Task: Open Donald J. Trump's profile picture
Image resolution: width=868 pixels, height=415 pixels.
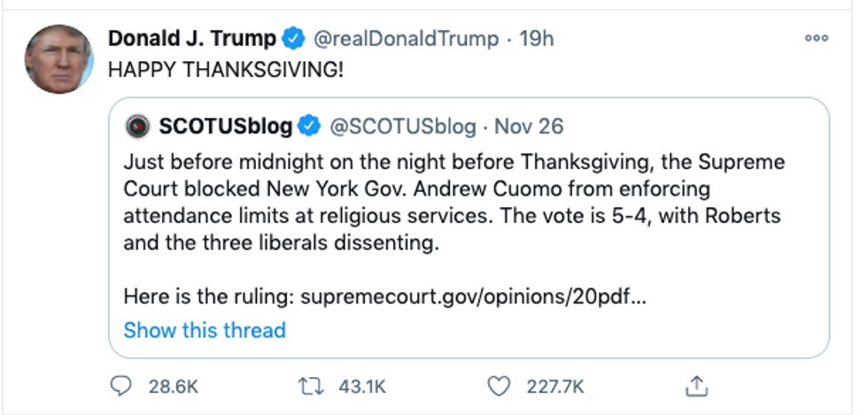Action: tap(58, 59)
